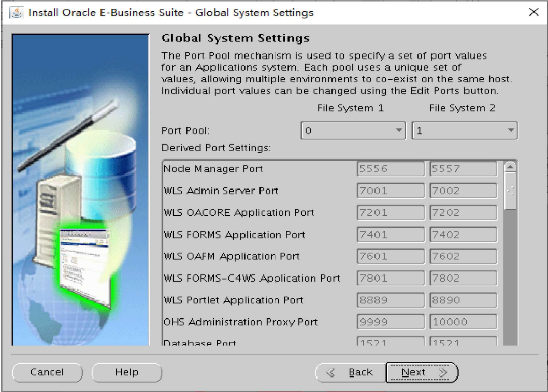Click WLS FORMS-C4WS Application Port field 7802
548x392 pixels.
[x=464, y=278]
